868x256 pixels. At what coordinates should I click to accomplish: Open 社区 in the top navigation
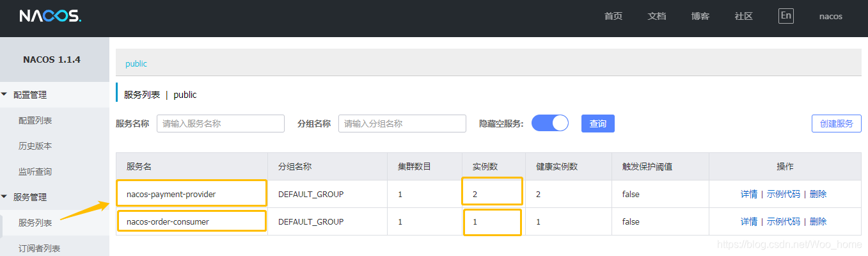(x=744, y=17)
